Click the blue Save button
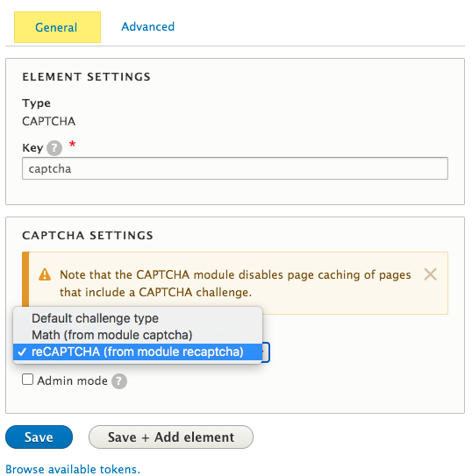This screenshot has height=476, width=472. [39, 437]
